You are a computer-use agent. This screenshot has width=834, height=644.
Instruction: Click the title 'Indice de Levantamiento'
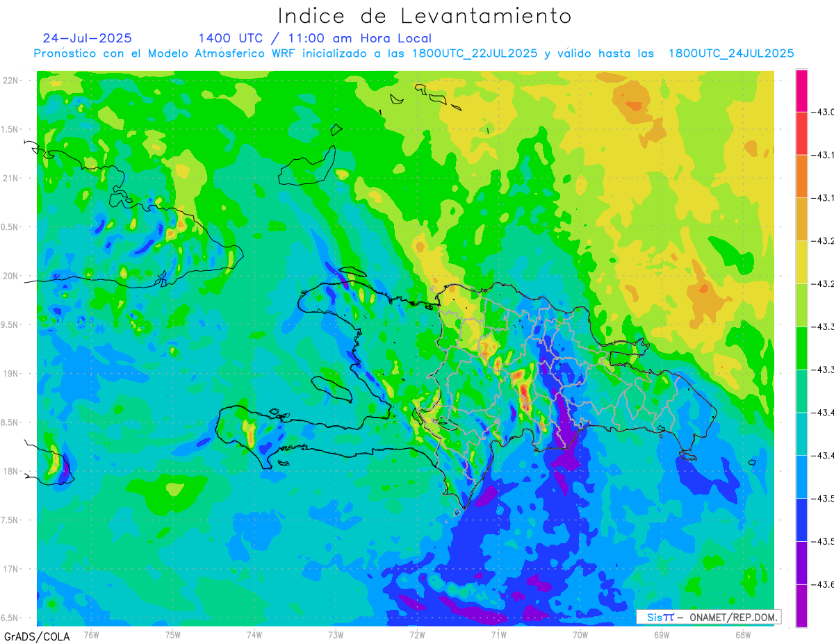tap(425, 16)
